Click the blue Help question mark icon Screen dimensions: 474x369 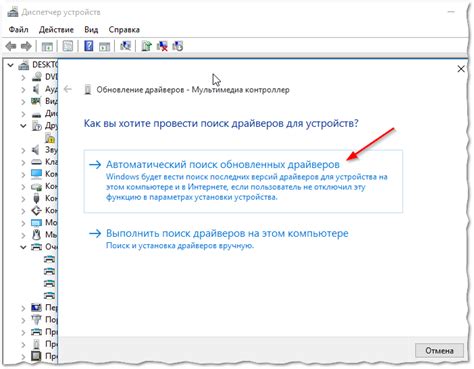click(x=89, y=46)
